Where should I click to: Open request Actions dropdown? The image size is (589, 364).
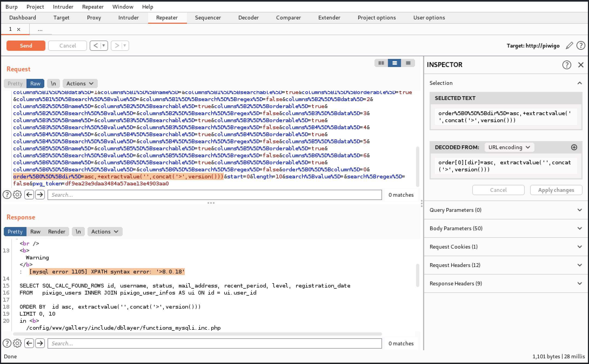click(x=80, y=84)
